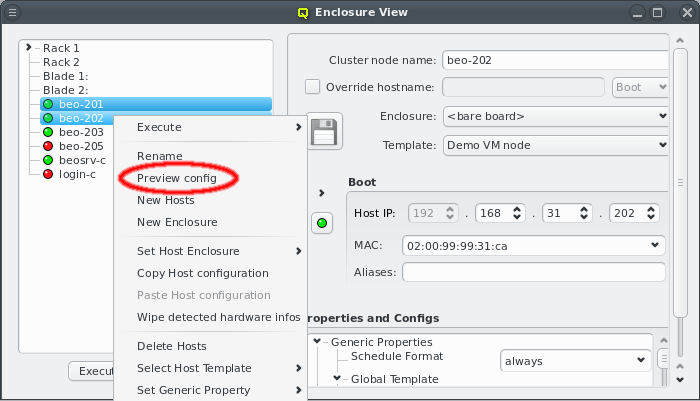The width and height of the screenshot is (700, 401).
Task: Select the beo-203 host with green status
Action: (80, 132)
